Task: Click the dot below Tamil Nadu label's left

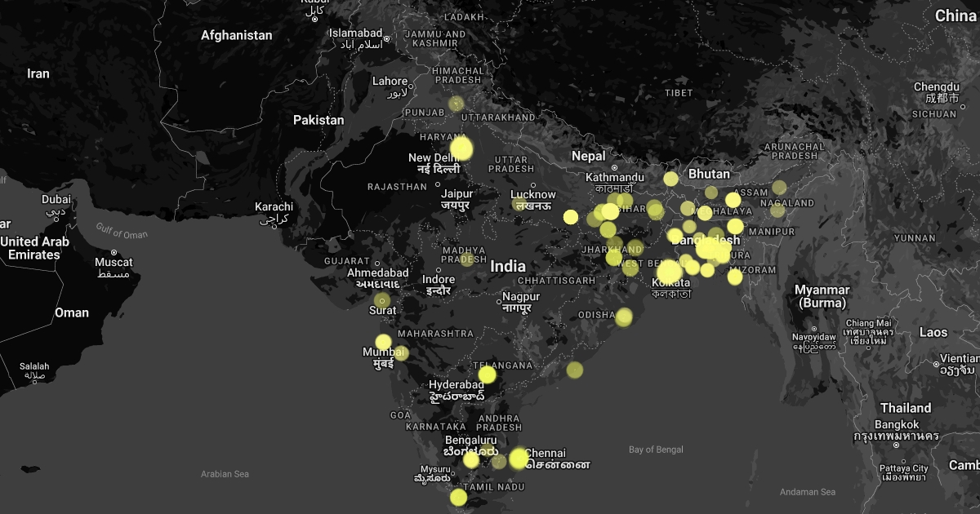Action: click(x=458, y=497)
